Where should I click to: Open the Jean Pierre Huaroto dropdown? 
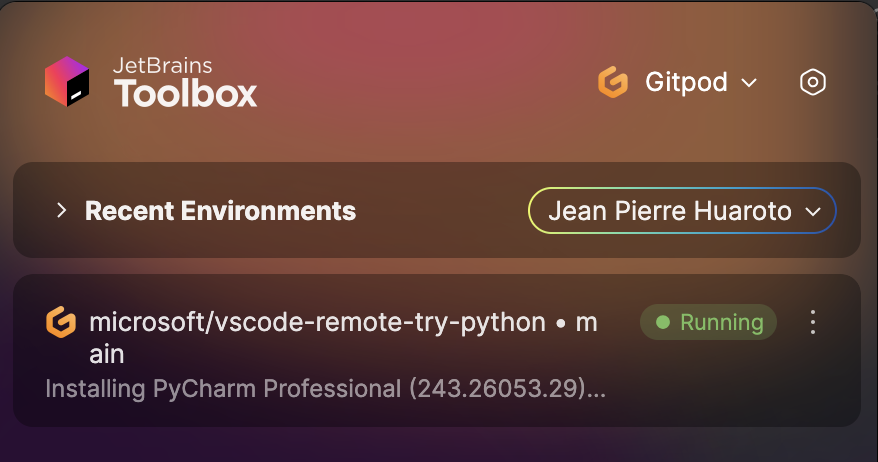682,211
